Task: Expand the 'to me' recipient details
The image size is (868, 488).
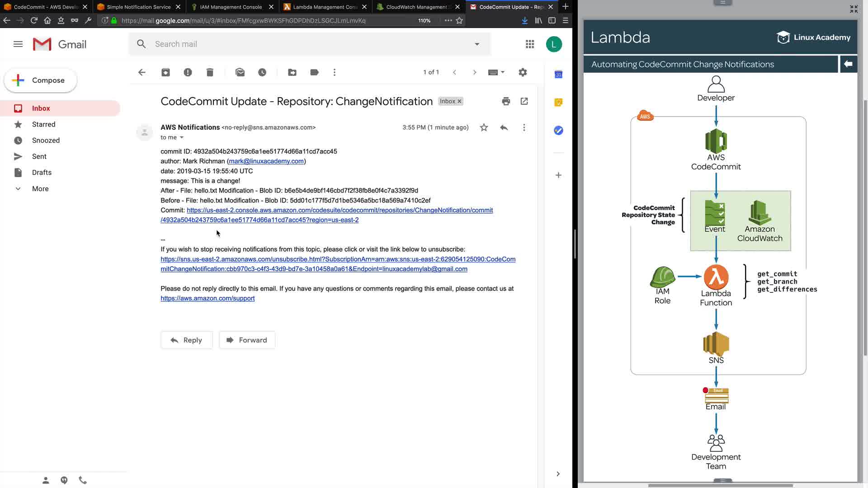Action: [182, 137]
